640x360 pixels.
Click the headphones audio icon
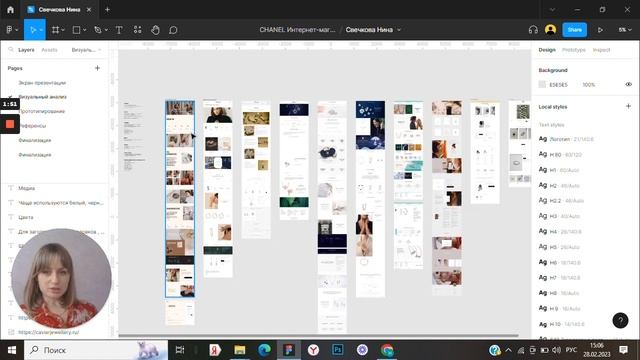click(533, 30)
